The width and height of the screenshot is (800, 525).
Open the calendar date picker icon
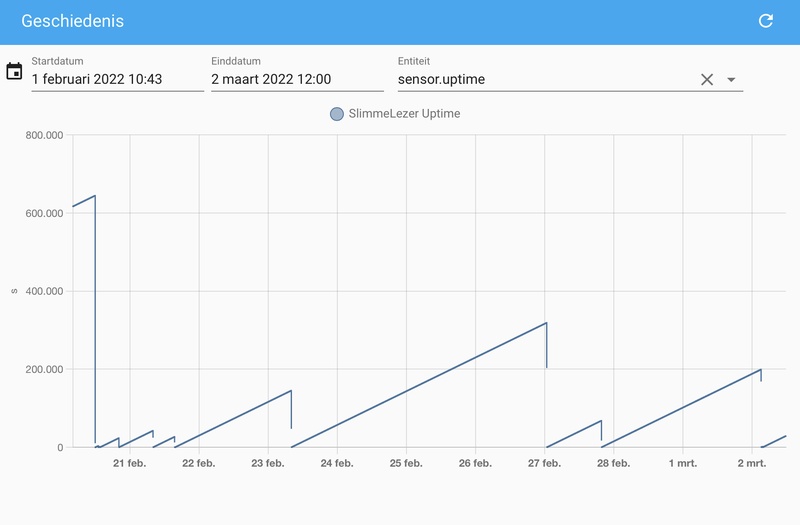[14, 71]
